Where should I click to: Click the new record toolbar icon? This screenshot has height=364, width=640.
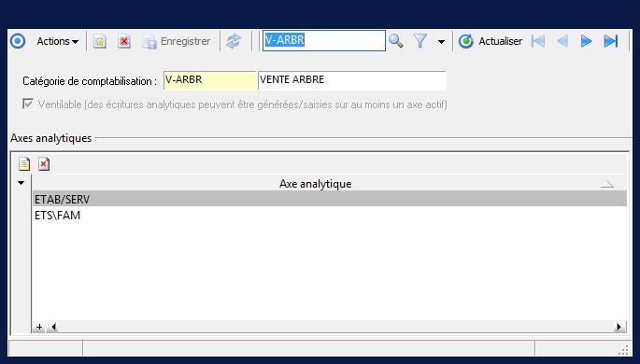tap(100, 41)
